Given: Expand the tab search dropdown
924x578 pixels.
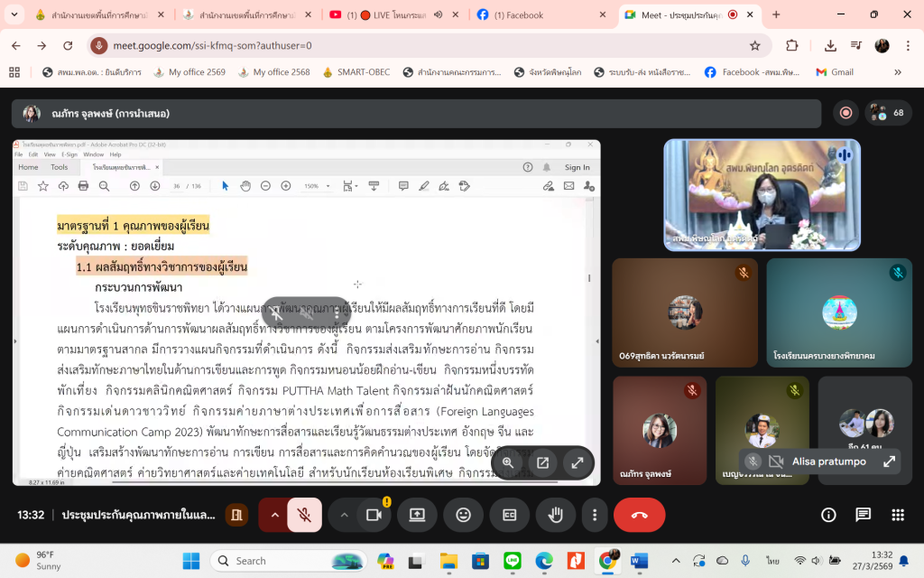Looking at the screenshot, I should [x=14, y=14].
